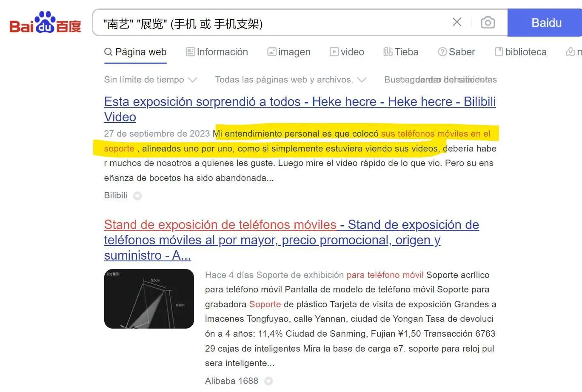Open the biblioteca tab
The image size is (582, 392).
coord(520,52)
